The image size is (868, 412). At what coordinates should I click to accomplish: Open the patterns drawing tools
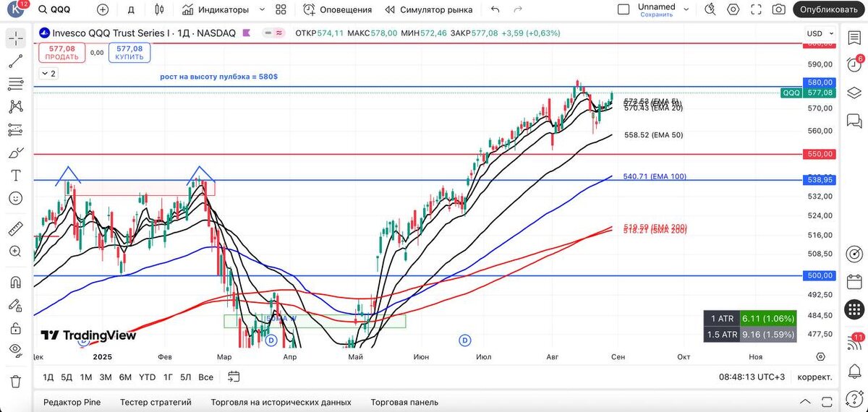(16, 107)
